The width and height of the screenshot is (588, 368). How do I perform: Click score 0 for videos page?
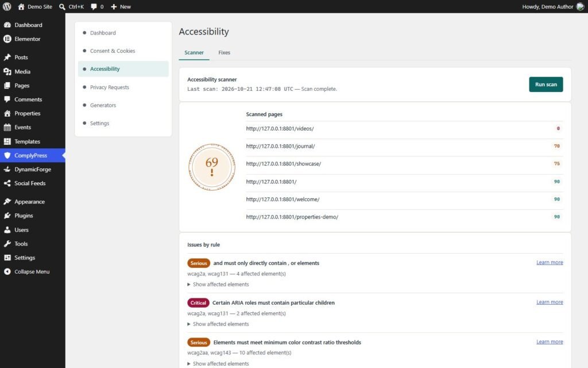pos(558,128)
